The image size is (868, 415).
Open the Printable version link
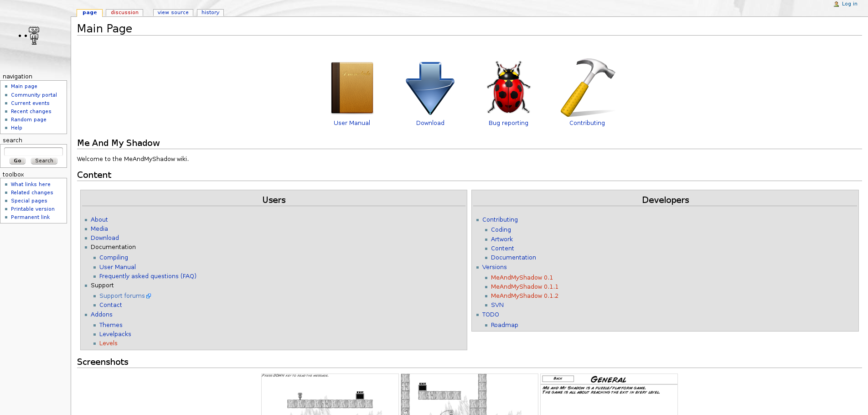pyautogui.click(x=33, y=209)
